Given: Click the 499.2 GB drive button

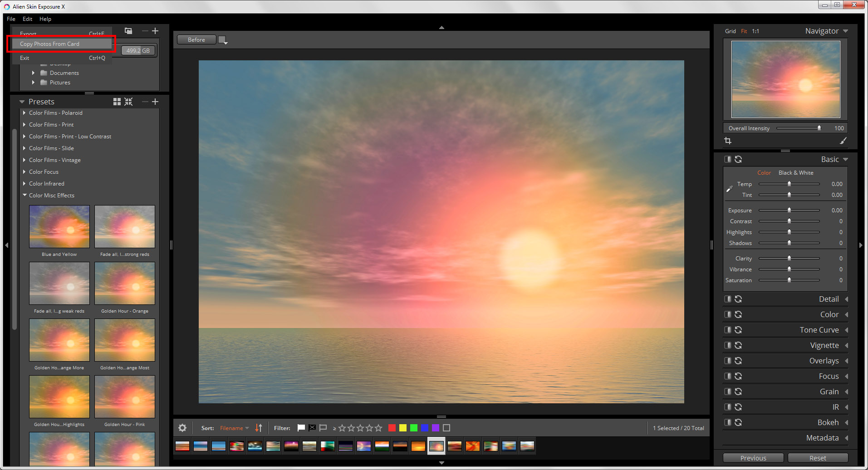Looking at the screenshot, I should tap(138, 50).
